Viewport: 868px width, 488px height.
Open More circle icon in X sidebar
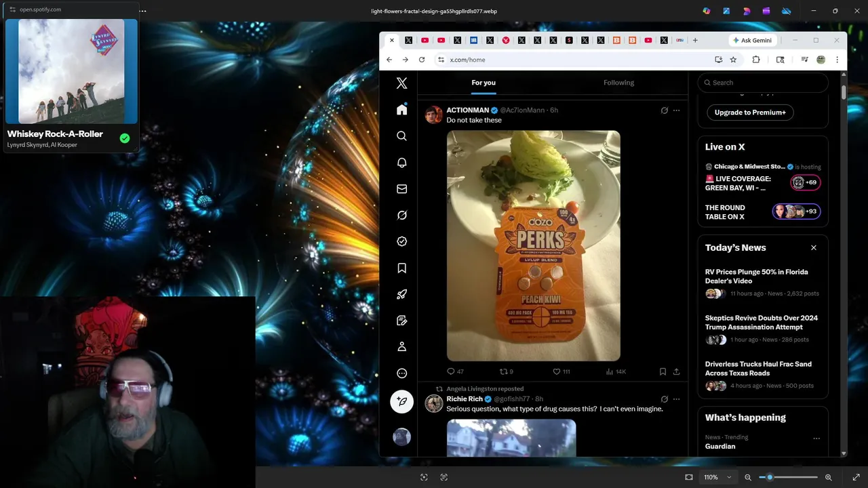point(401,373)
